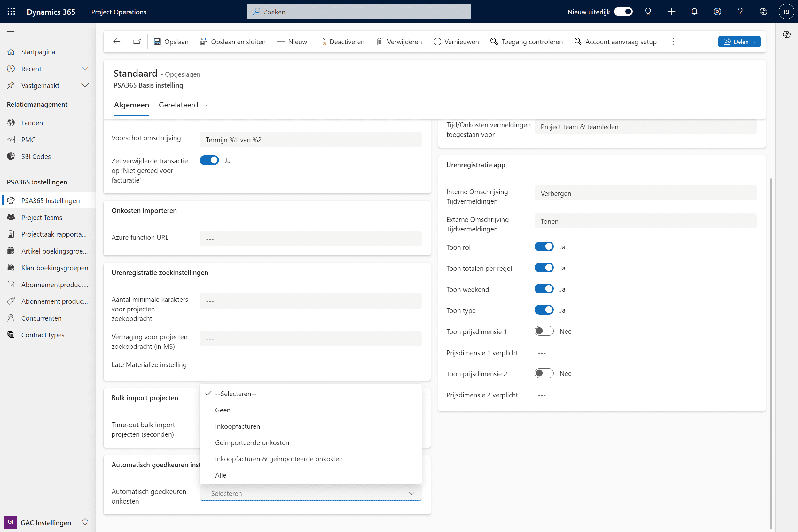Click the plus quick create icon
Viewport: 798px width, 532px height.
pos(671,12)
